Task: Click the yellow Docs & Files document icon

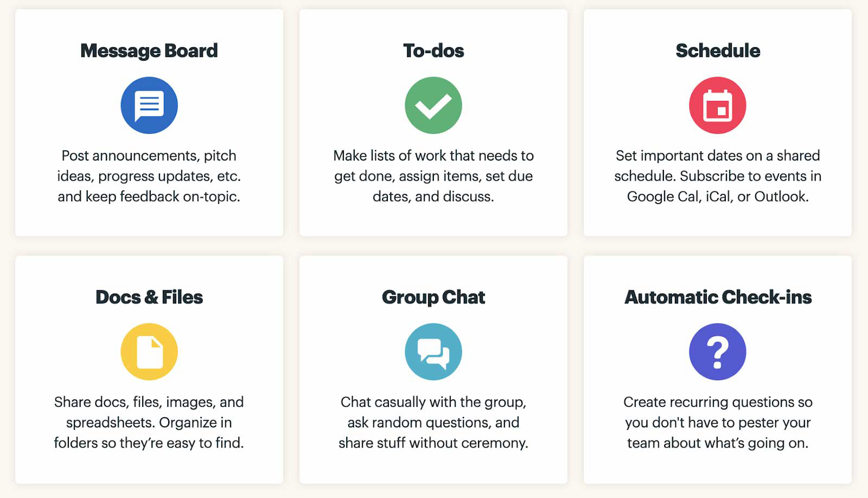Action: pos(149,351)
